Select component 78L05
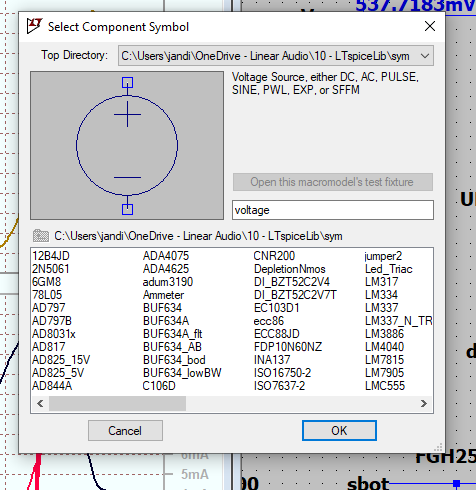This screenshot has height=490, width=476. pyautogui.click(x=47, y=295)
